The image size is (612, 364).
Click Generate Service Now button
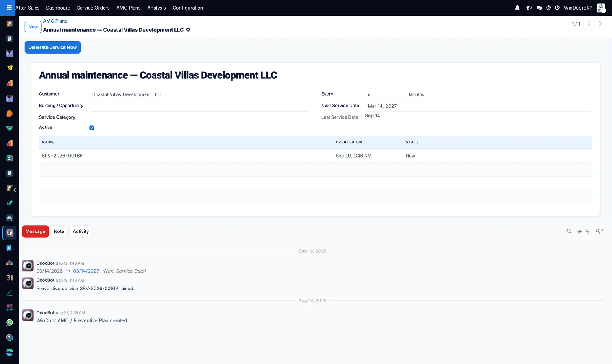(53, 47)
